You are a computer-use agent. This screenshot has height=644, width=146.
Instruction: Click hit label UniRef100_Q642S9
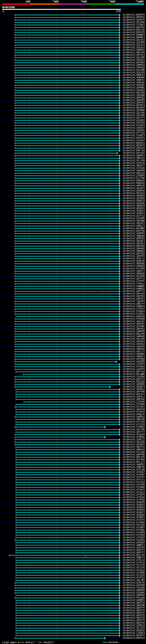pyautogui.click(x=134, y=409)
